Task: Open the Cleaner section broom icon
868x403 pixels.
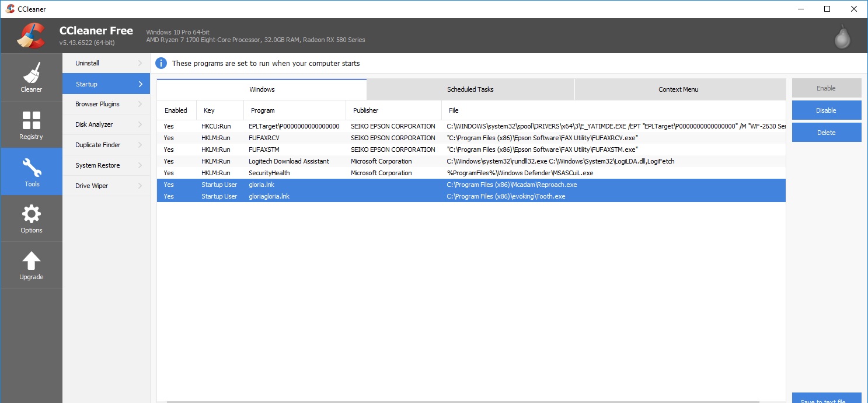Action: [x=32, y=73]
